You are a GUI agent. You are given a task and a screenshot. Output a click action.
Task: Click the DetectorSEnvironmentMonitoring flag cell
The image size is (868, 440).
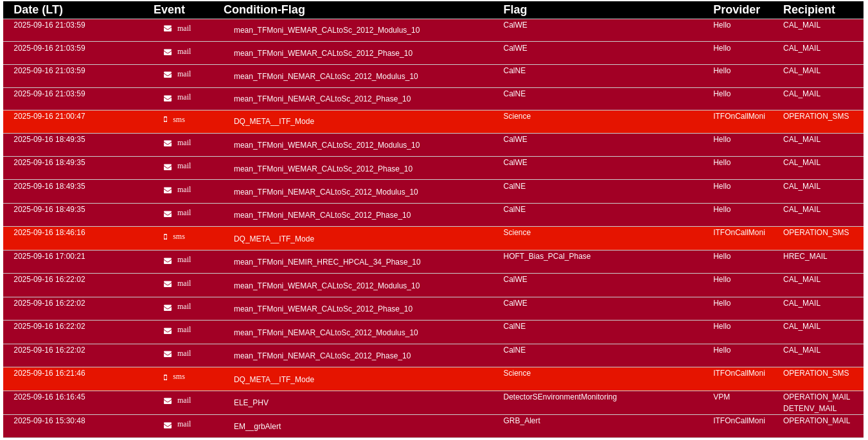point(560,397)
